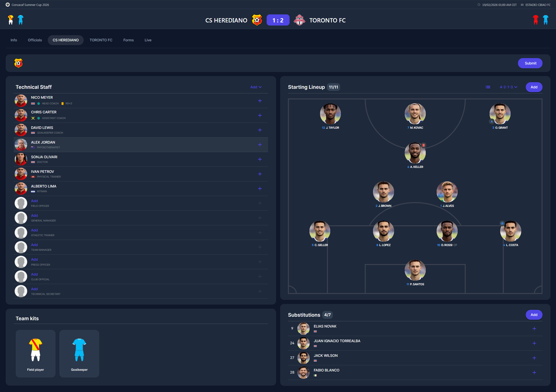Switch to the TORONTO FC tab
Image resolution: width=556 pixels, height=392 pixels.
pos(101,40)
